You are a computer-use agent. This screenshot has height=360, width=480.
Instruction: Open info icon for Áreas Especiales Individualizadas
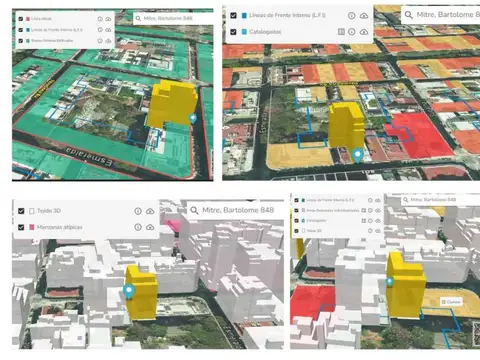click(x=370, y=210)
